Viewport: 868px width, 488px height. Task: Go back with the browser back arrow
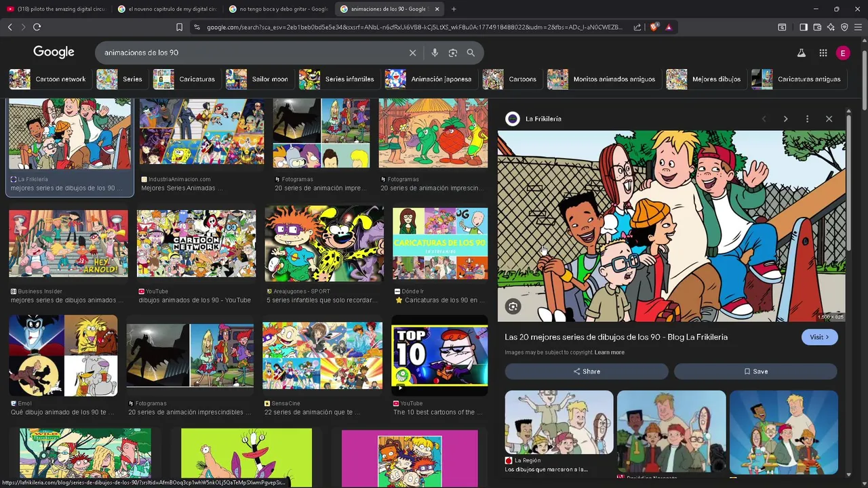(9, 27)
